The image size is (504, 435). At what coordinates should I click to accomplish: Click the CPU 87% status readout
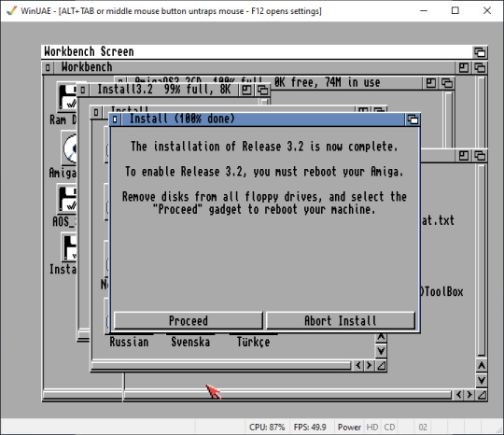(267, 428)
